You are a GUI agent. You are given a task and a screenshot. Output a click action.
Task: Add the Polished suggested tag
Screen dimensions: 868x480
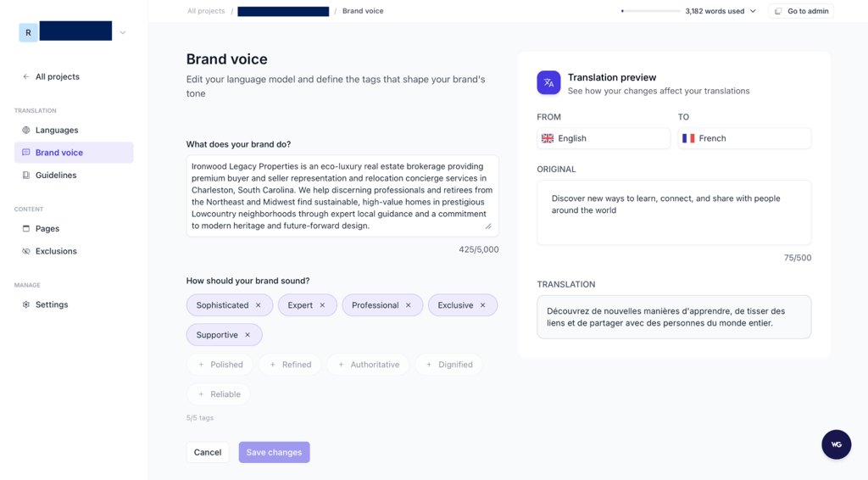(220, 365)
